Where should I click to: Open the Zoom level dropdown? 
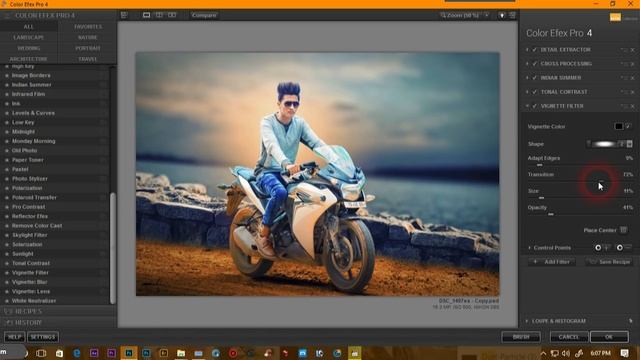pyautogui.click(x=487, y=15)
